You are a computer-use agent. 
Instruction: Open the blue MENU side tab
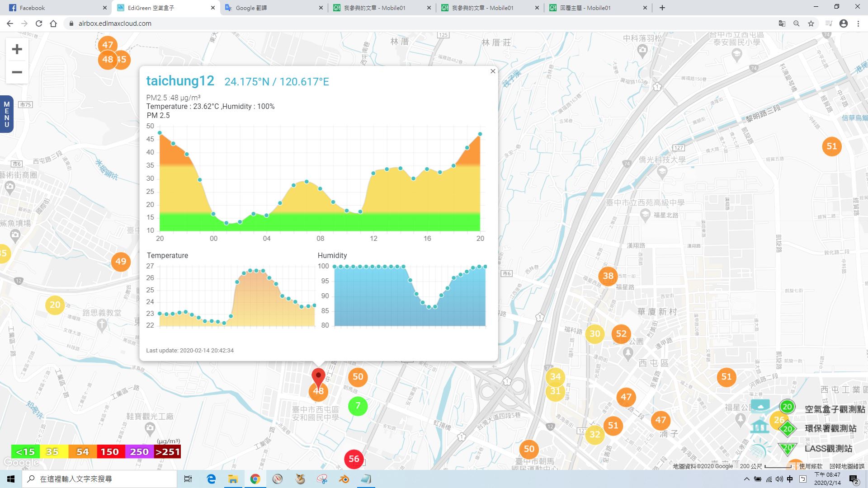6,114
